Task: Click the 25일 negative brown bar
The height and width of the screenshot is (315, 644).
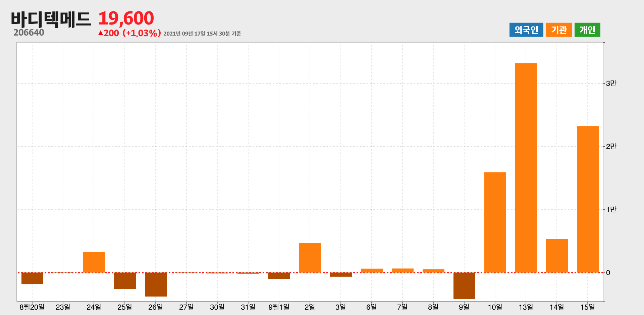Action: (x=125, y=281)
